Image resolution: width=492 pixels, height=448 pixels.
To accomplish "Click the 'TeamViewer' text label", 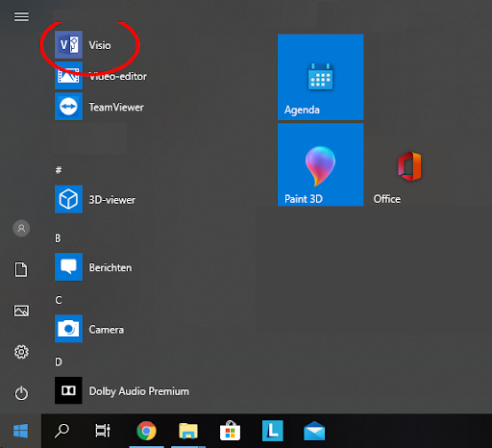I will coord(116,107).
